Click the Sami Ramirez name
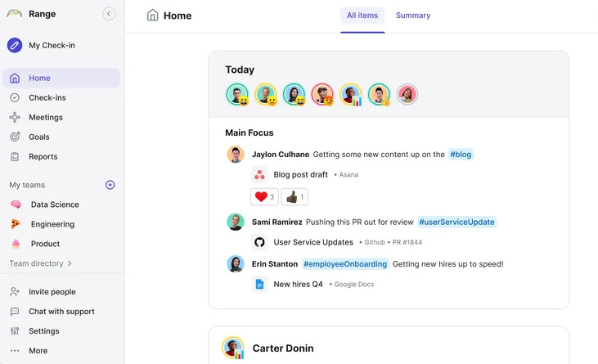The width and height of the screenshot is (598, 364). [x=277, y=222]
